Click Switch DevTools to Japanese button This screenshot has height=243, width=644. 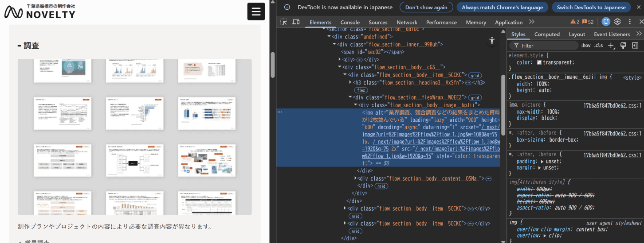[x=591, y=7]
